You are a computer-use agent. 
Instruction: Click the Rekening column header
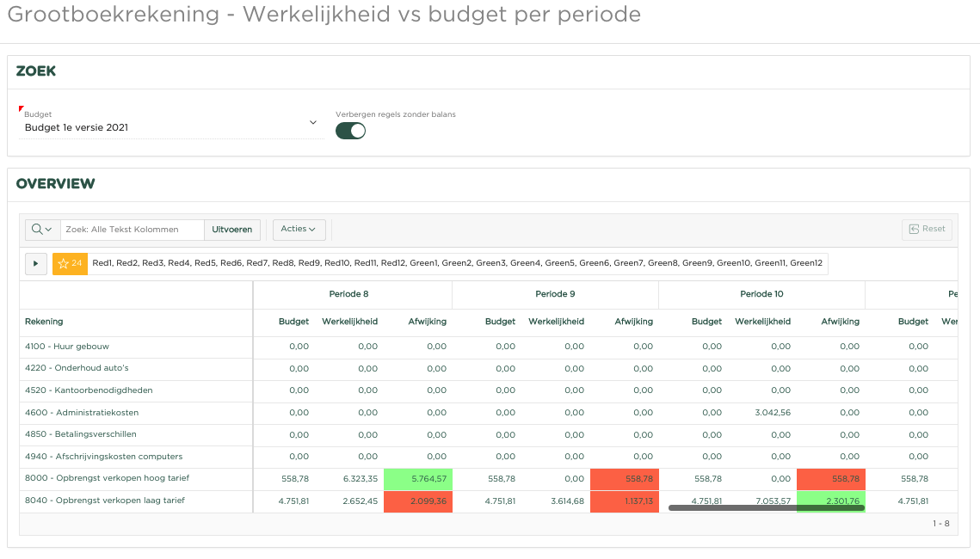point(44,322)
